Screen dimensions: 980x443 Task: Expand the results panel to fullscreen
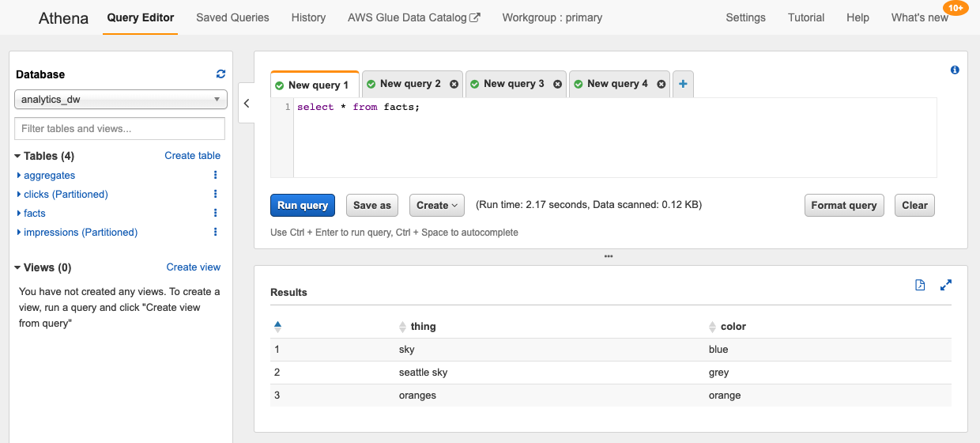tap(946, 286)
